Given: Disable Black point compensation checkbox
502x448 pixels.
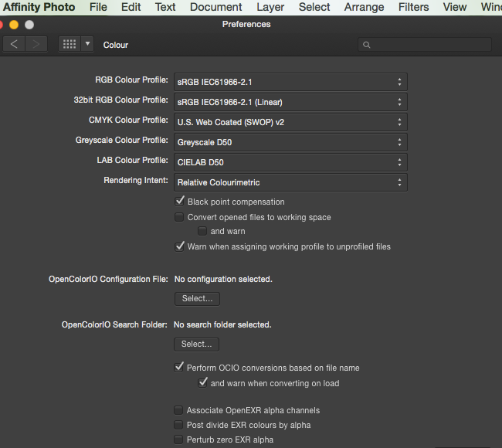Looking at the screenshot, I should [x=179, y=202].
